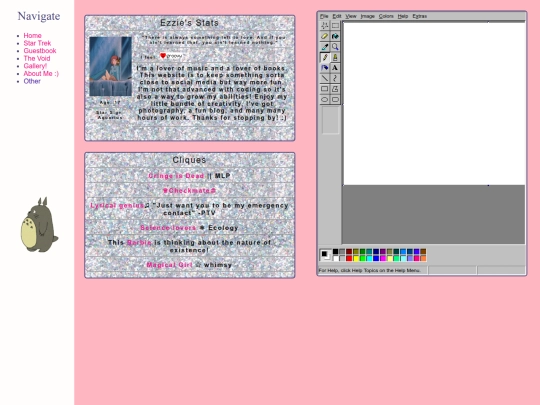
Task: Select the Pencil tool
Action: click(324, 57)
